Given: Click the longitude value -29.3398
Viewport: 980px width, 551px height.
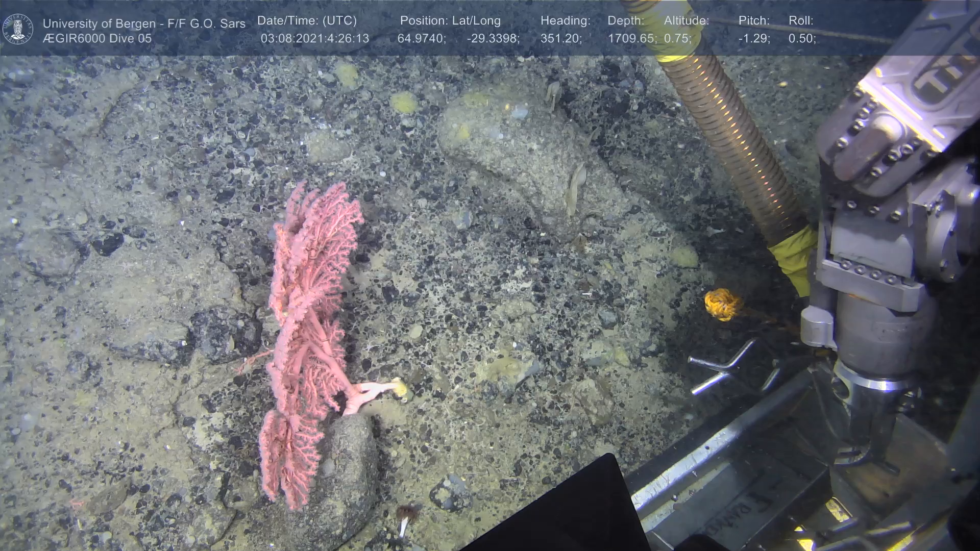Looking at the screenshot, I should (493, 39).
